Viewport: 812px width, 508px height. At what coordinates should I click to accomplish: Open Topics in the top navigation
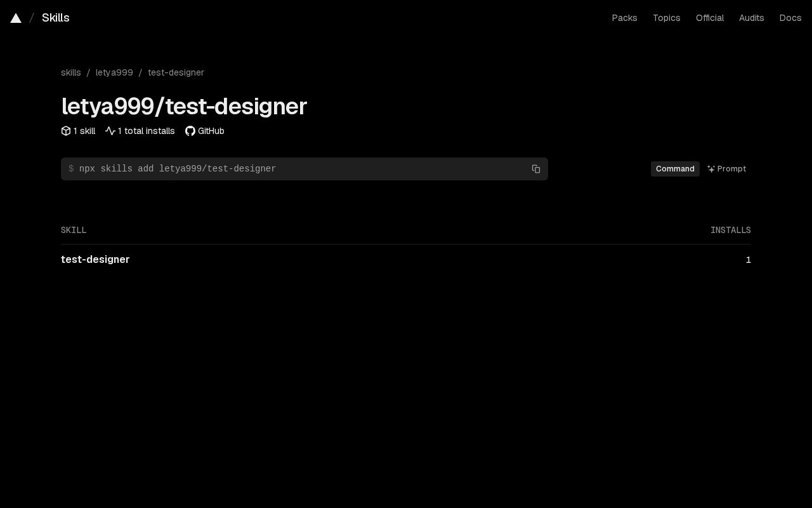(667, 18)
